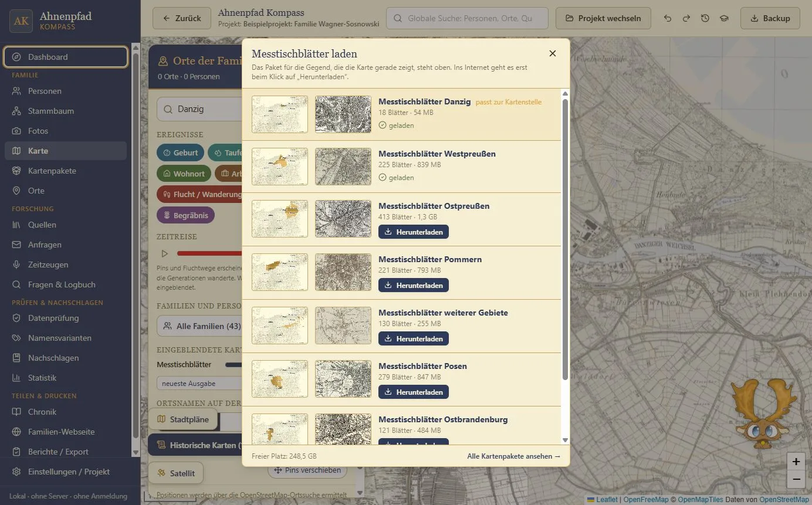Image resolution: width=812 pixels, height=505 pixels.
Task: Open the version history clock icon
Action: (x=705, y=18)
